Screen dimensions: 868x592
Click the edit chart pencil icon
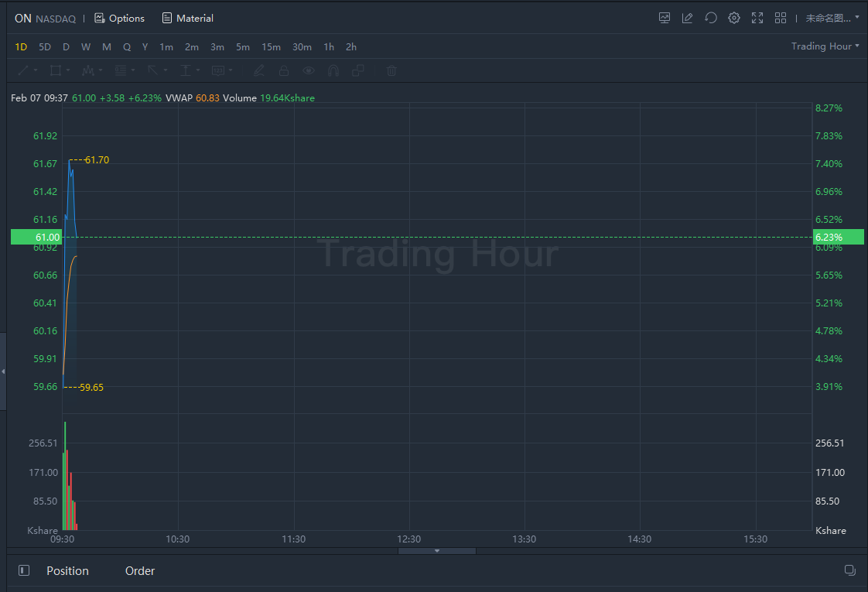point(688,18)
